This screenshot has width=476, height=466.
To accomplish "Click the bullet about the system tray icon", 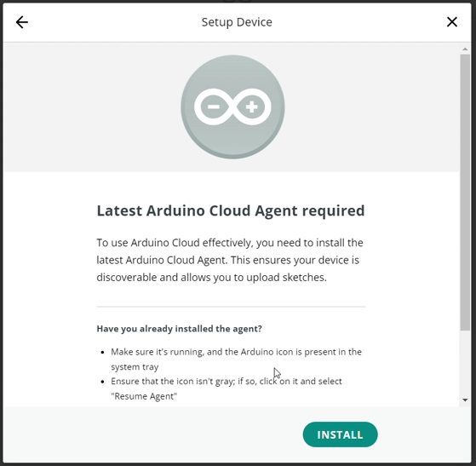I will [236, 359].
